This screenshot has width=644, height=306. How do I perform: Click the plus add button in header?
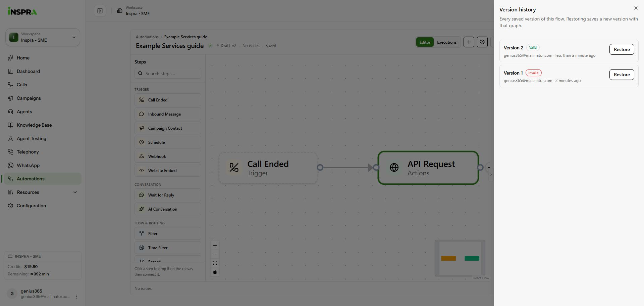[469, 42]
